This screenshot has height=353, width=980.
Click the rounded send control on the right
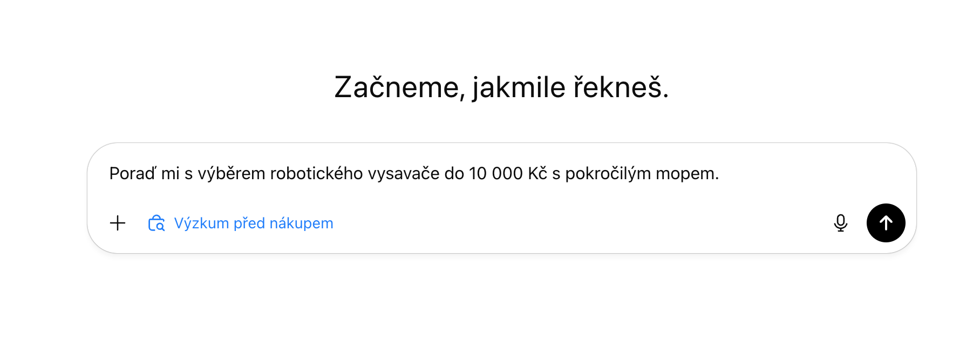[886, 222]
